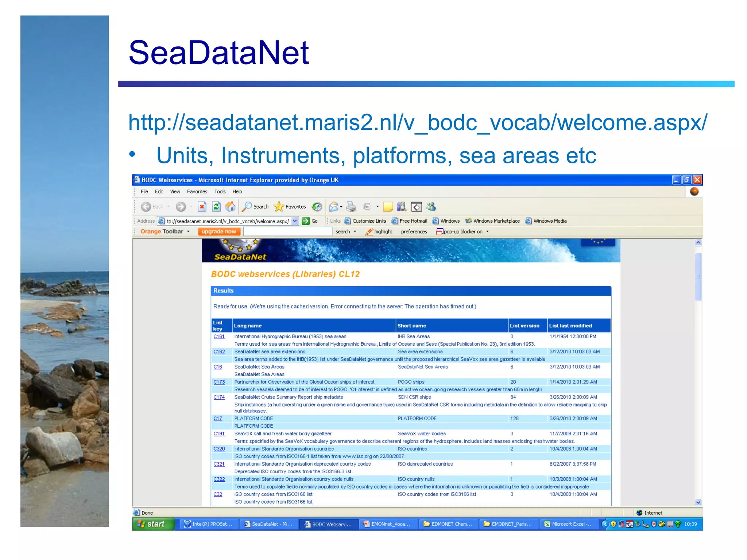Click the Favorites star button
The height and width of the screenshot is (560, 747).
click(x=290, y=207)
